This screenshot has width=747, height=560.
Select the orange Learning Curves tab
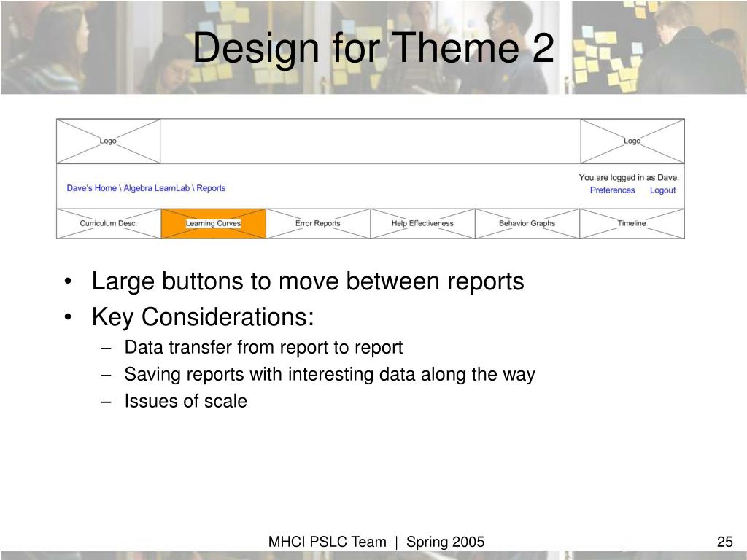tap(214, 223)
